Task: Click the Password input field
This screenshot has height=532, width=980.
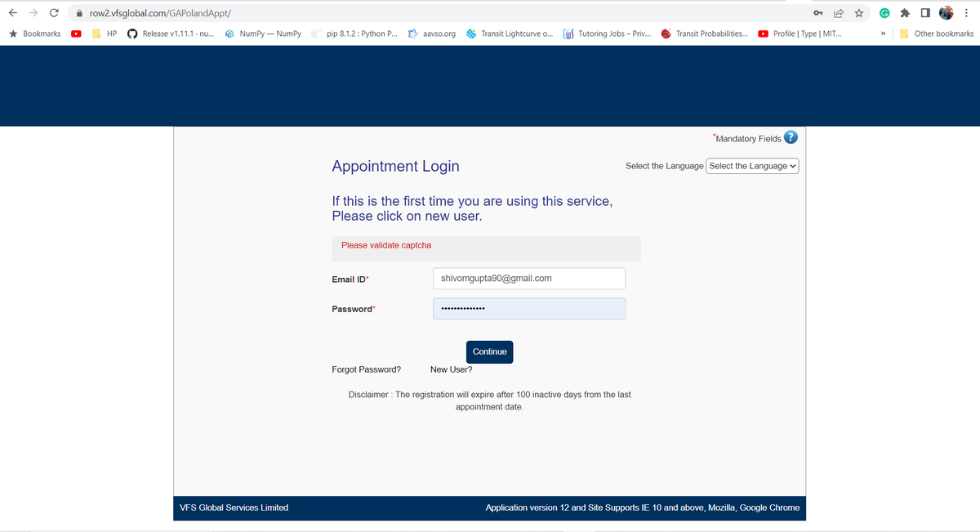Action: point(529,309)
